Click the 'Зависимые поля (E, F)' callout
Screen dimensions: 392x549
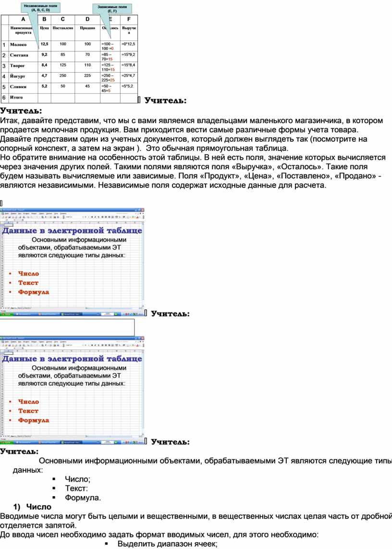[x=112, y=9]
